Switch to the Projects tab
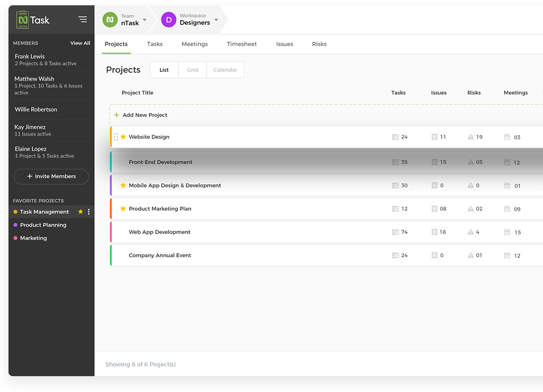The height and width of the screenshot is (392, 543). [x=116, y=44]
